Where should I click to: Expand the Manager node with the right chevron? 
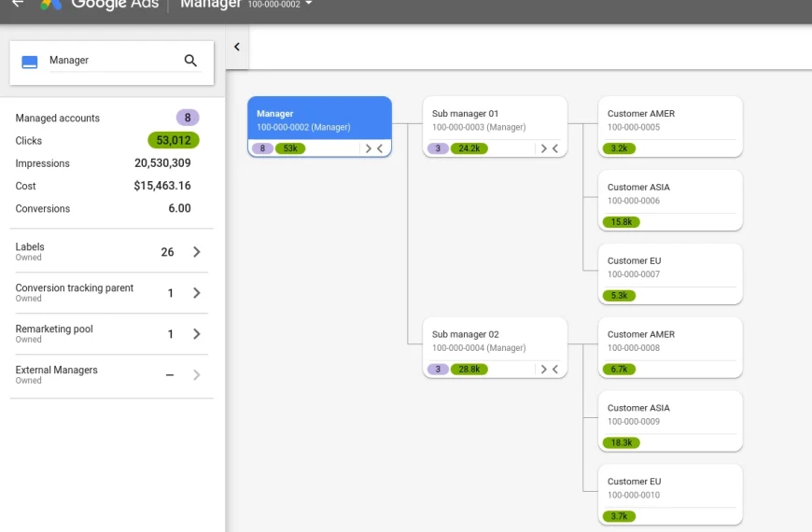pos(368,148)
